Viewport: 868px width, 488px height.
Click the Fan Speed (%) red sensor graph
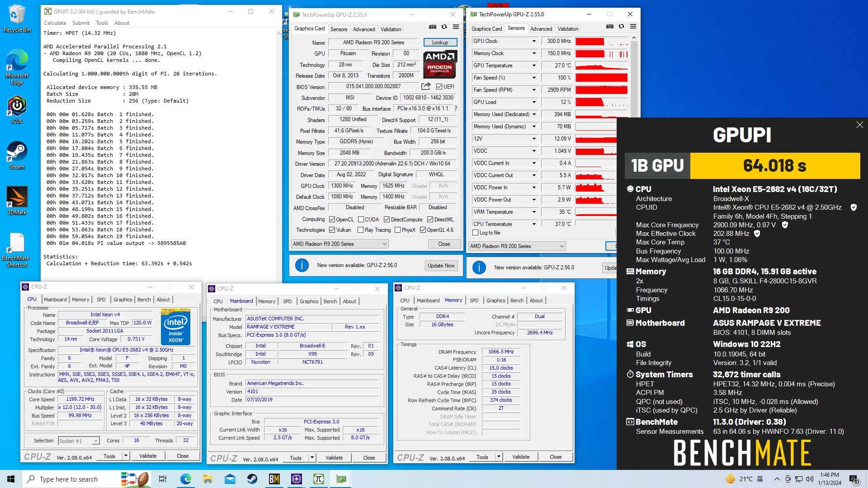601,78
